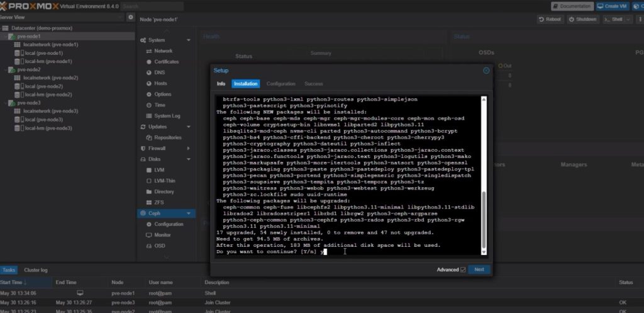Select pve-node3 in server tree

coord(29,103)
